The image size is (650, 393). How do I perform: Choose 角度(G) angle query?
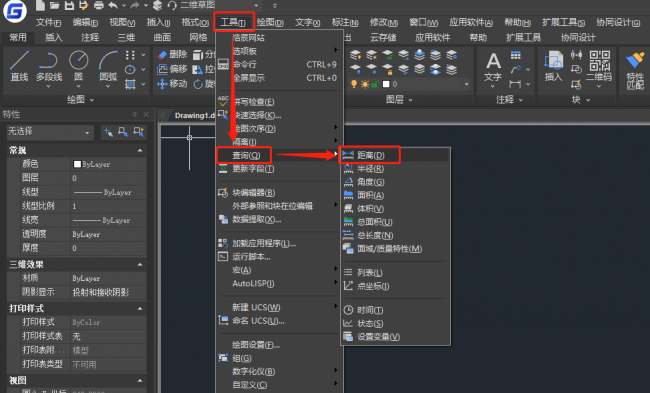point(395,182)
